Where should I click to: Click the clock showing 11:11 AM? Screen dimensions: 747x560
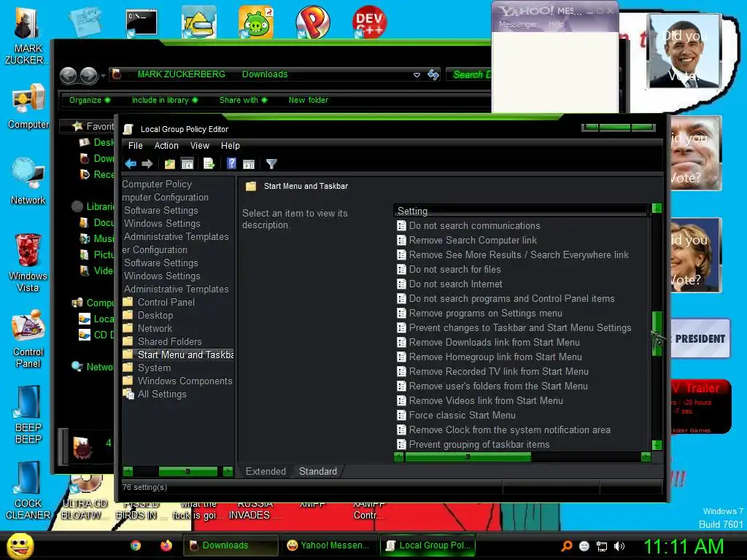[684, 545]
